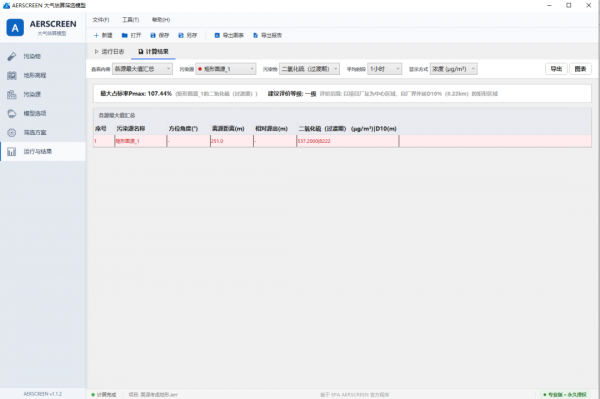Viewport: 600px width, 399px height.
Task: Click the AERSCREEN blue A logo
Action: pyautogui.click(x=15, y=28)
